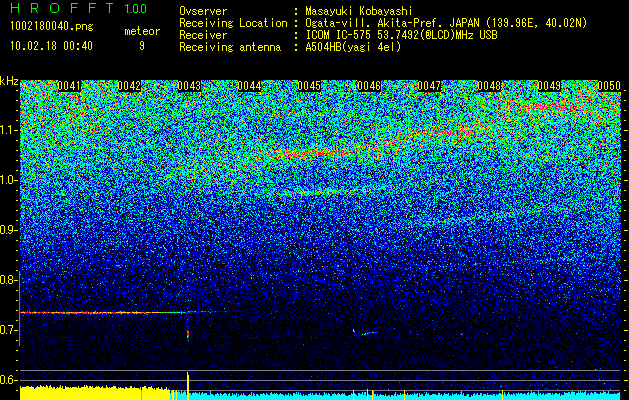Select the filename 1002180040.png
Viewport: 629px width, 400px height.
52,27
